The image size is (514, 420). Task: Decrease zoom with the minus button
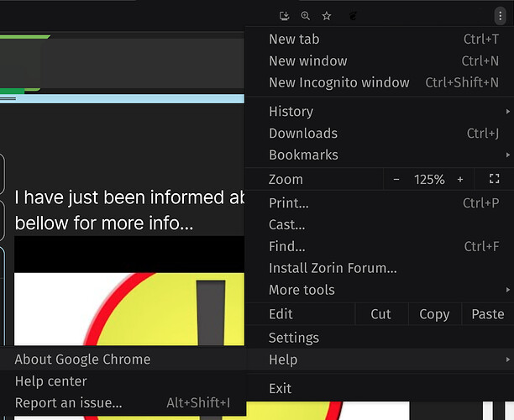click(x=396, y=180)
